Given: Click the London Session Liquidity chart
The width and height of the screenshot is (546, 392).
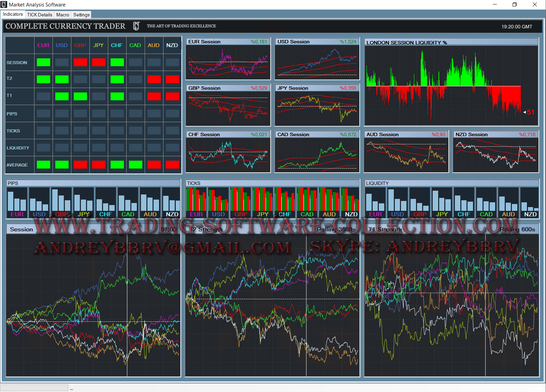Looking at the screenshot, I should click(451, 85).
